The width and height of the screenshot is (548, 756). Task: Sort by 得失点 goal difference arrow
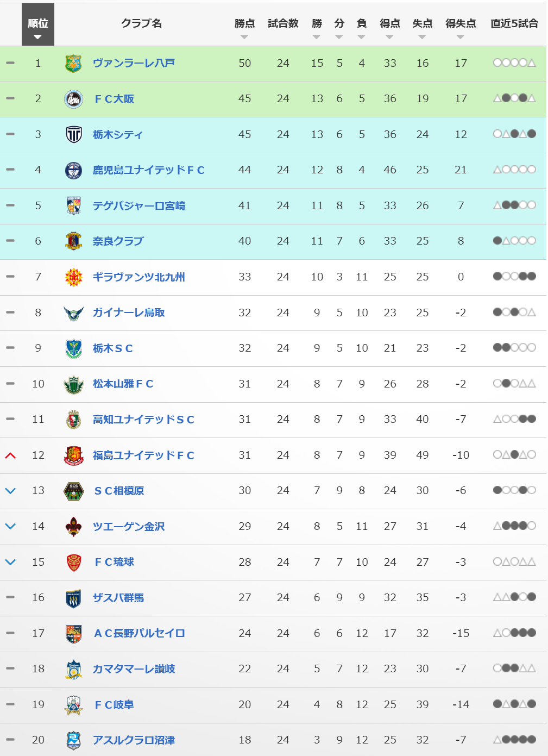coord(461,37)
